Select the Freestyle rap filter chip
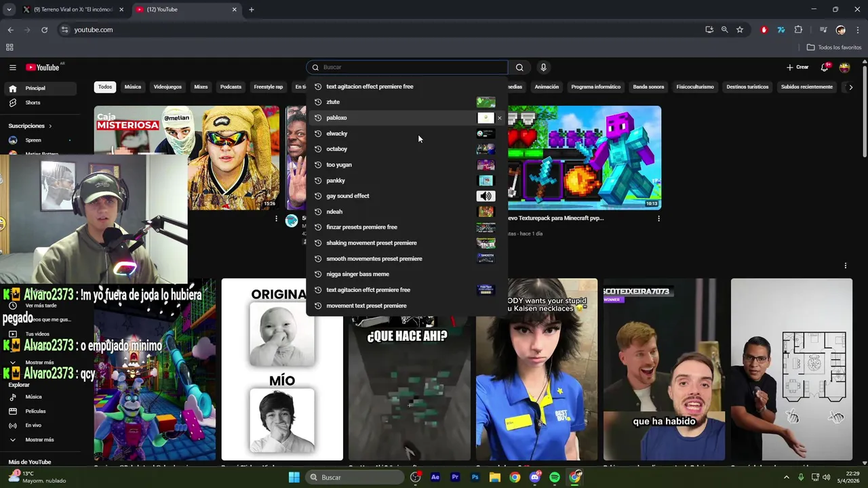The height and width of the screenshot is (488, 868). 269,87
